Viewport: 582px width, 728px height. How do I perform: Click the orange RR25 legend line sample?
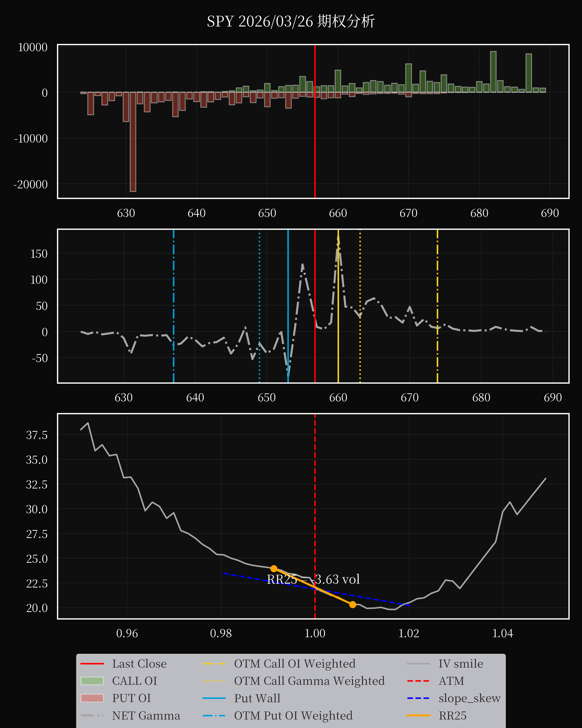[x=418, y=715]
